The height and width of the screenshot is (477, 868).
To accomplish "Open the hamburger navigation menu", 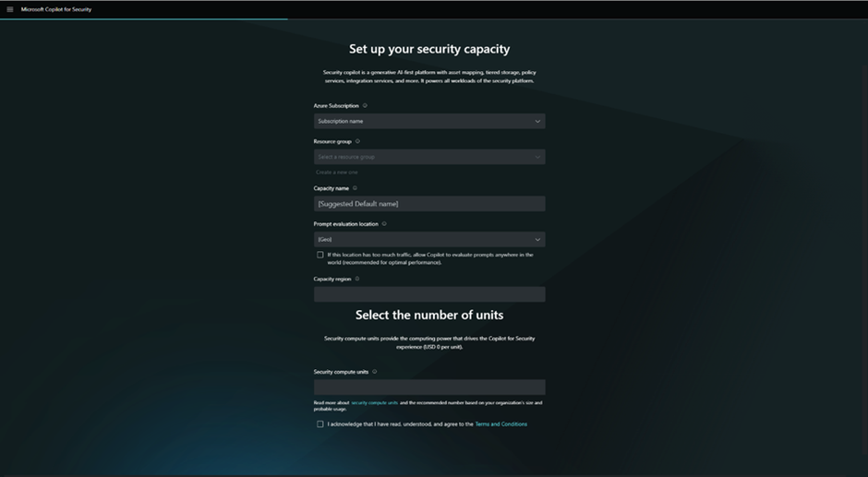I will 10,9.
